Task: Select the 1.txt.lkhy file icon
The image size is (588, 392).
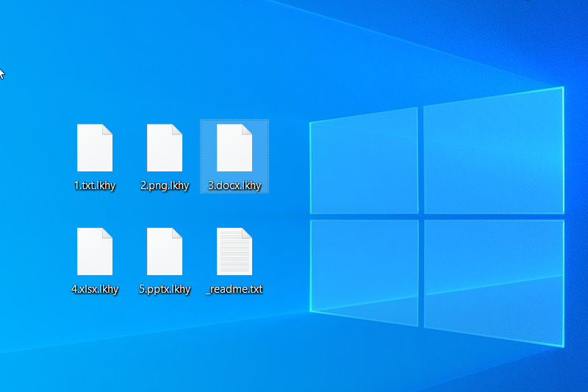Action: [95, 148]
